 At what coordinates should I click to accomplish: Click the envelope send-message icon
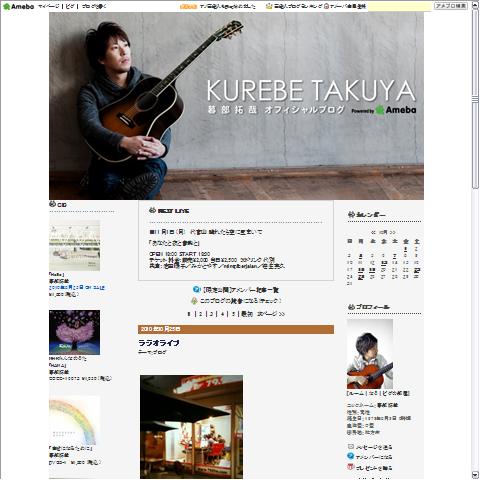[350, 446]
